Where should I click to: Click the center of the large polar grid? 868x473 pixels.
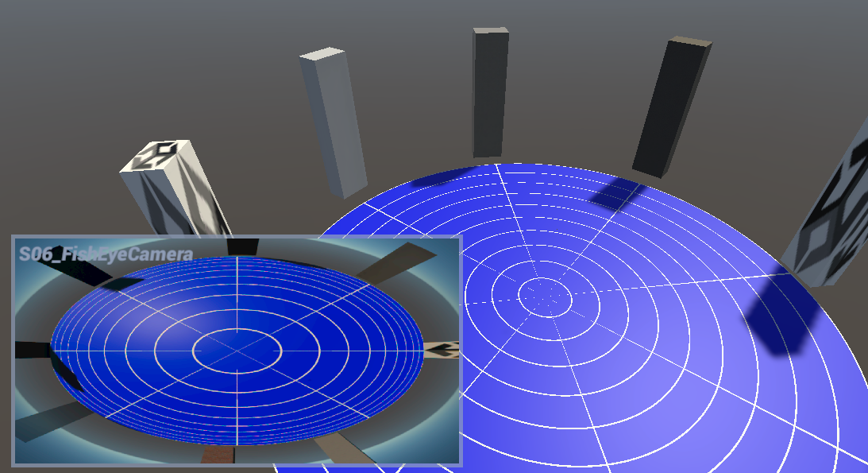tap(545, 297)
